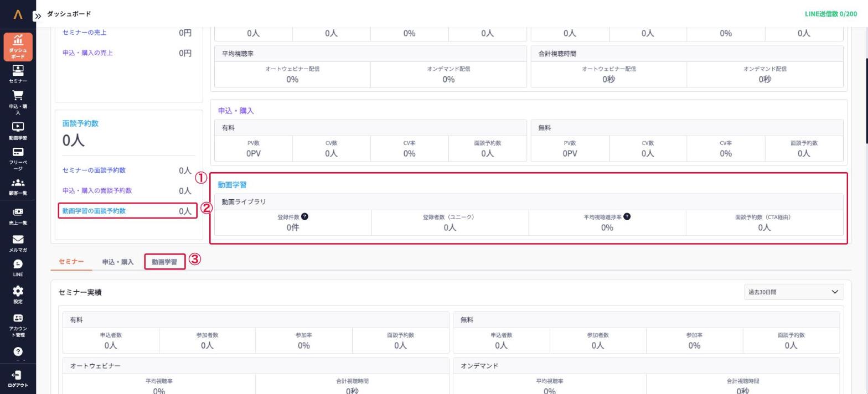
Task: Click the help icon next to 平均視聴進捗率
Action: [627, 216]
